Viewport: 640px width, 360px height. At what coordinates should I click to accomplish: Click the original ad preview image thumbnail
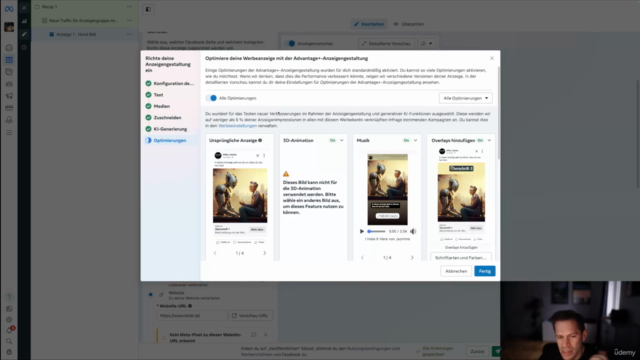(240, 196)
